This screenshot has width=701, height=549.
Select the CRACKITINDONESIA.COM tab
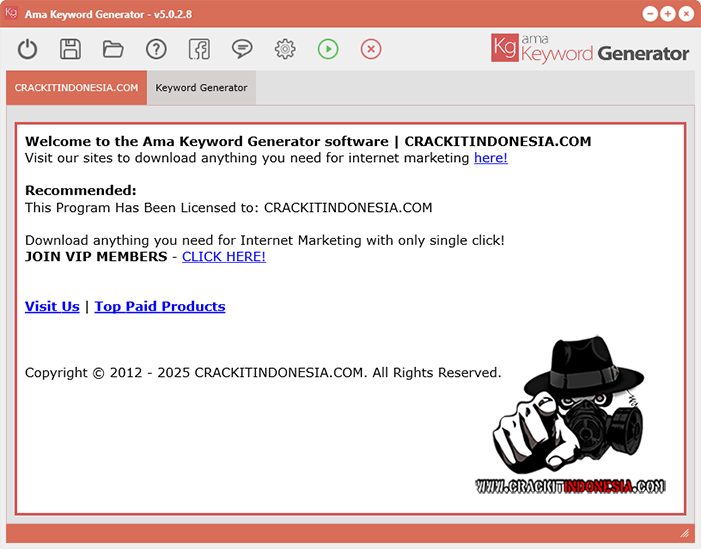coord(76,88)
